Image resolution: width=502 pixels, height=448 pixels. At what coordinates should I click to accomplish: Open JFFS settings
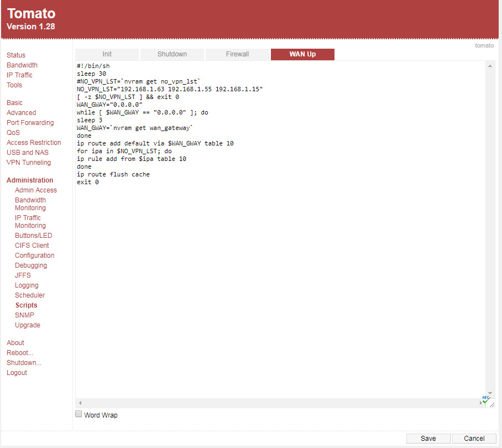pos(23,275)
